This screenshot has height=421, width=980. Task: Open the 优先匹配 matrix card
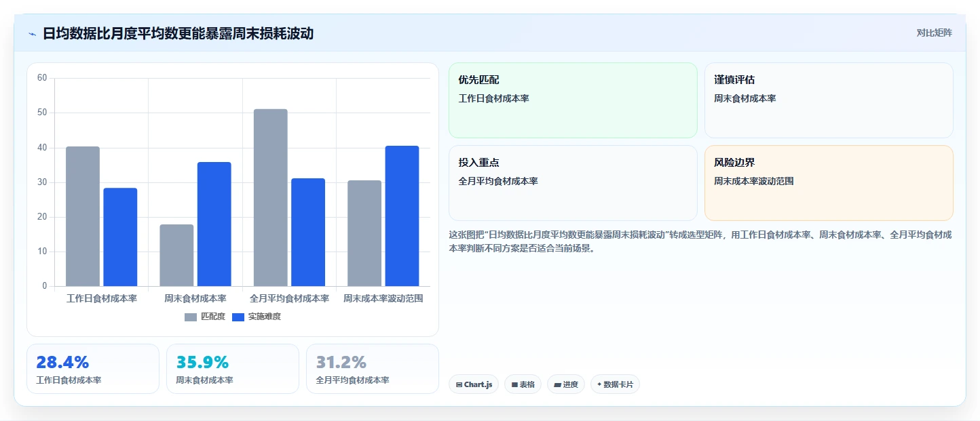pyautogui.click(x=573, y=100)
